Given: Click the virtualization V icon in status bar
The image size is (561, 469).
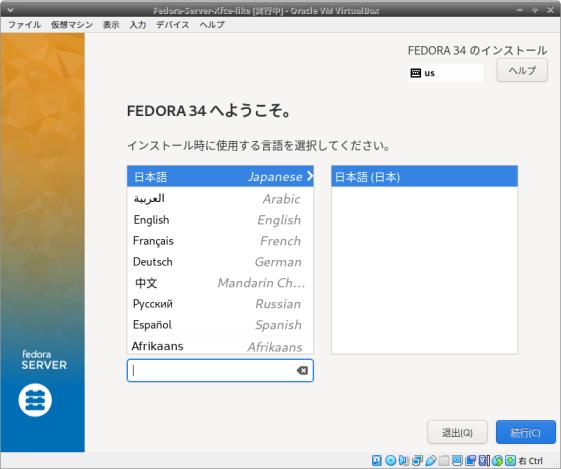Looking at the screenshot, I should pos(484,460).
